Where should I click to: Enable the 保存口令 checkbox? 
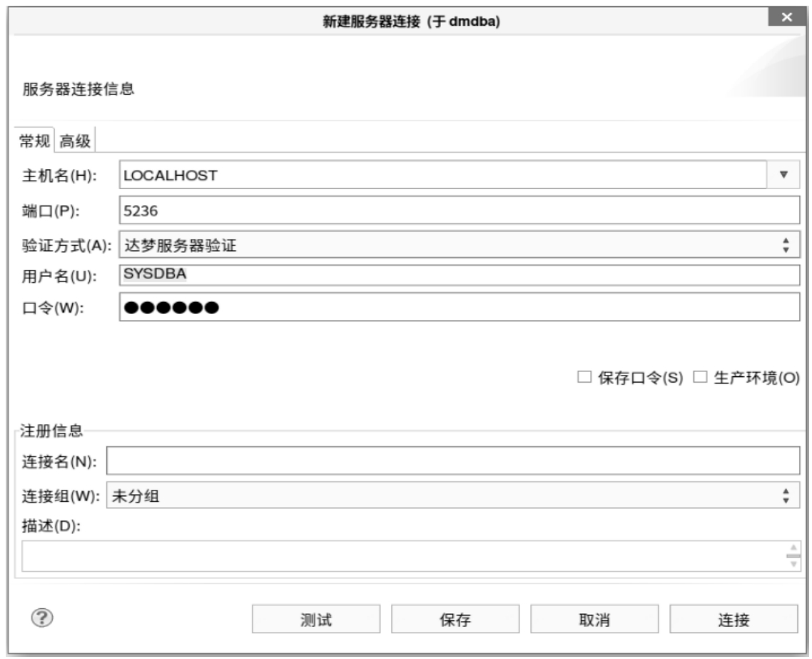click(x=582, y=378)
